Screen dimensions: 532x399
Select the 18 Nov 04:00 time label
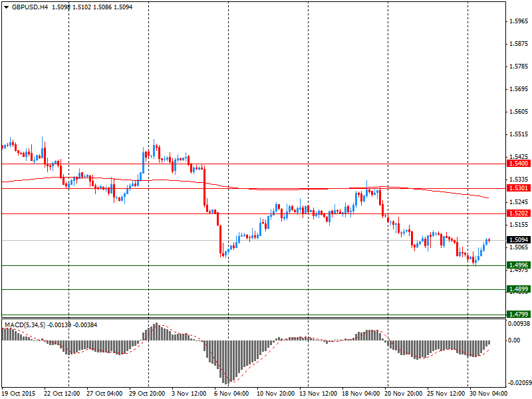point(360,394)
